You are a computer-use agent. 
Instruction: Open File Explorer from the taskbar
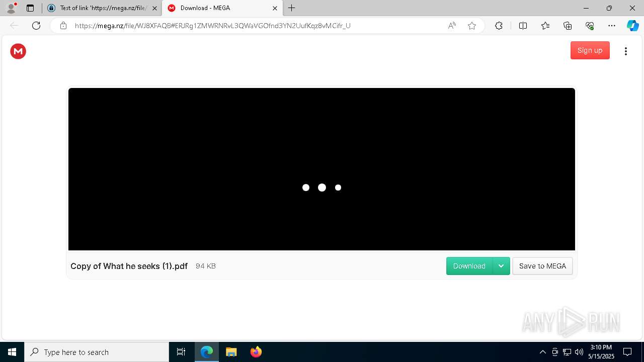pos(231,352)
